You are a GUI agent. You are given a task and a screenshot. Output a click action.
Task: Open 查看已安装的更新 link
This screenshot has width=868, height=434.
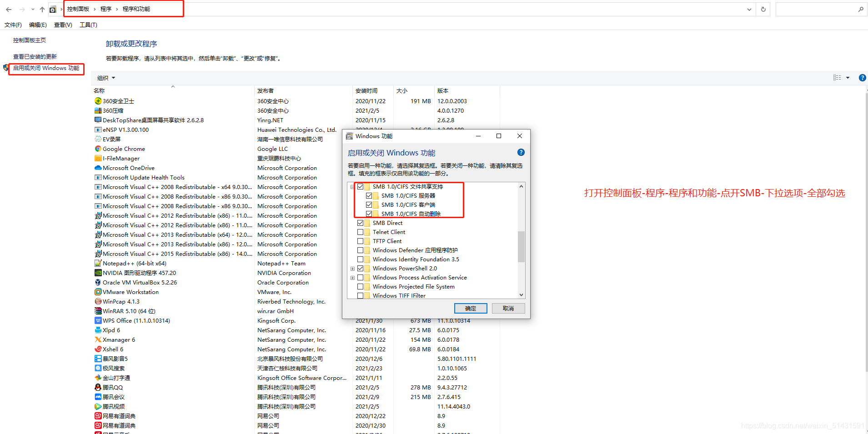pos(35,57)
